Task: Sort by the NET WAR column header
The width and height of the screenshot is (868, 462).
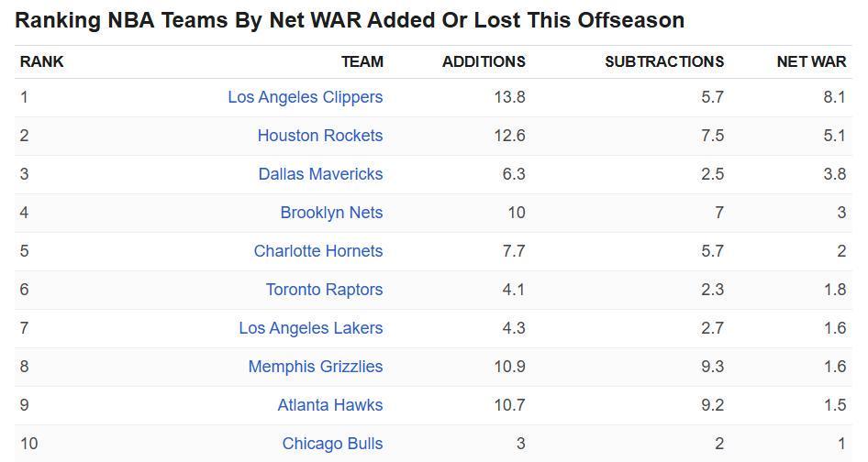Action: pyautogui.click(x=811, y=61)
